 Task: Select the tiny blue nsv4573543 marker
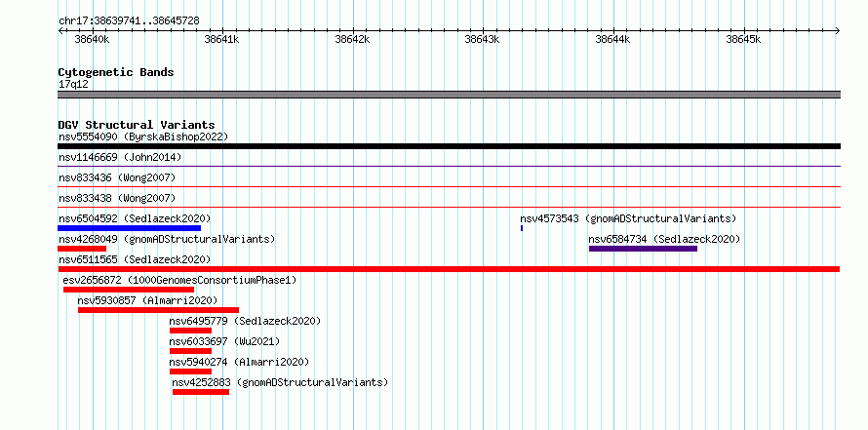tap(522, 228)
